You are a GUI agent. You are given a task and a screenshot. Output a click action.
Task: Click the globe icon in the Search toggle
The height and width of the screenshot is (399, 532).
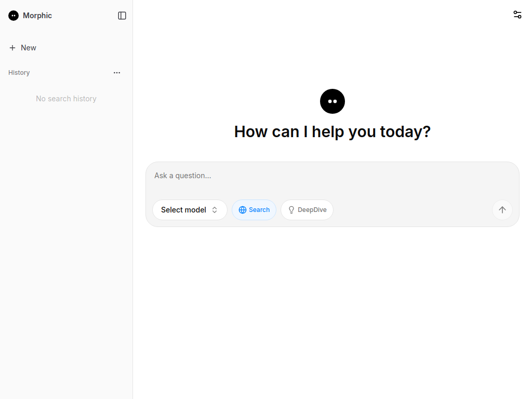click(x=243, y=210)
